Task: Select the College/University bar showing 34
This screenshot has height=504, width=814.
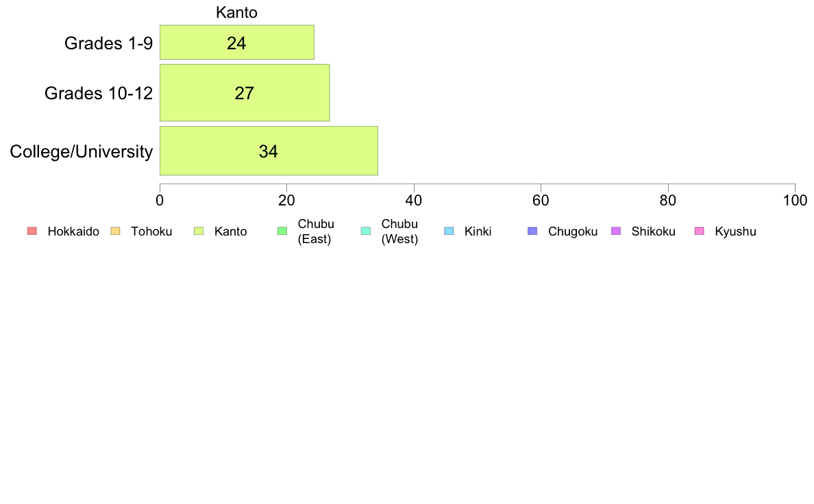Action: [269, 151]
